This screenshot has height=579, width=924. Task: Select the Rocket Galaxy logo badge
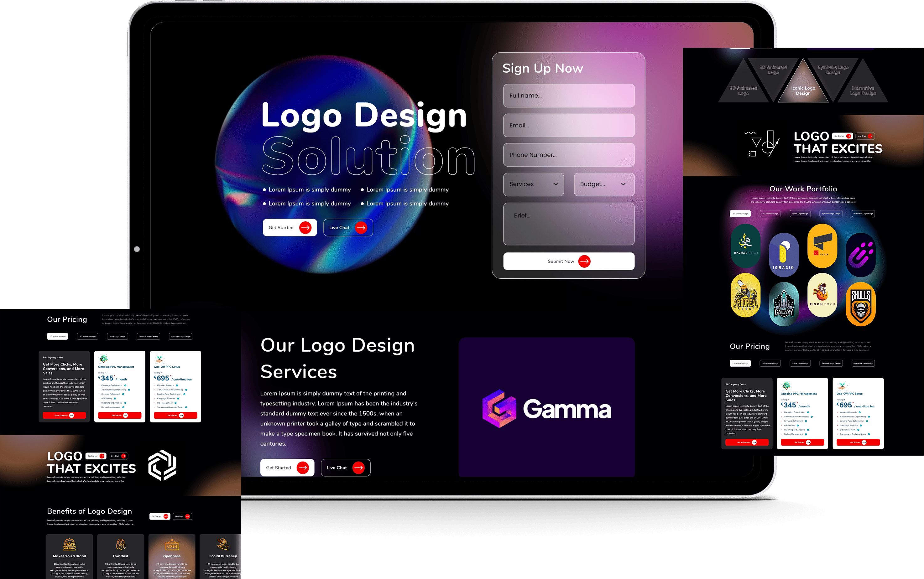click(x=783, y=304)
